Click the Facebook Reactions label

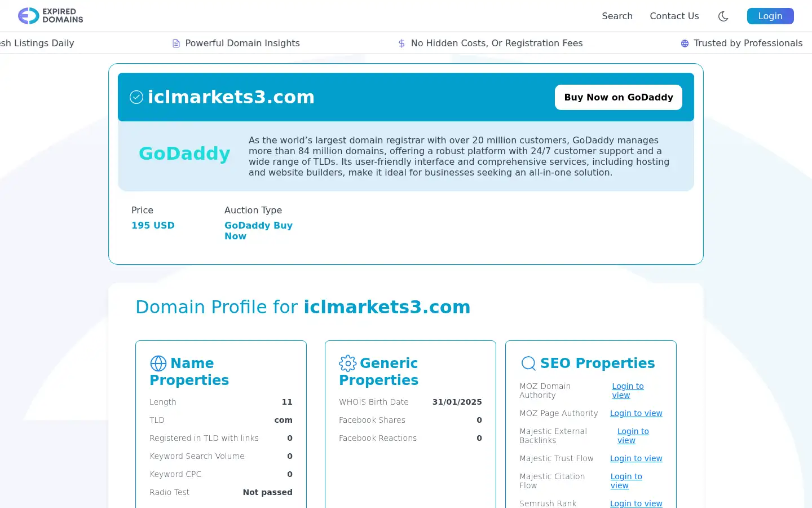(x=378, y=438)
